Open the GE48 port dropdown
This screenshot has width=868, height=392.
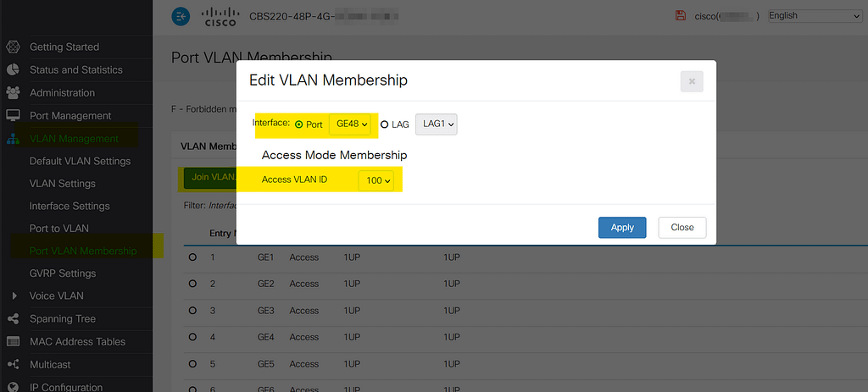click(352, 124)
